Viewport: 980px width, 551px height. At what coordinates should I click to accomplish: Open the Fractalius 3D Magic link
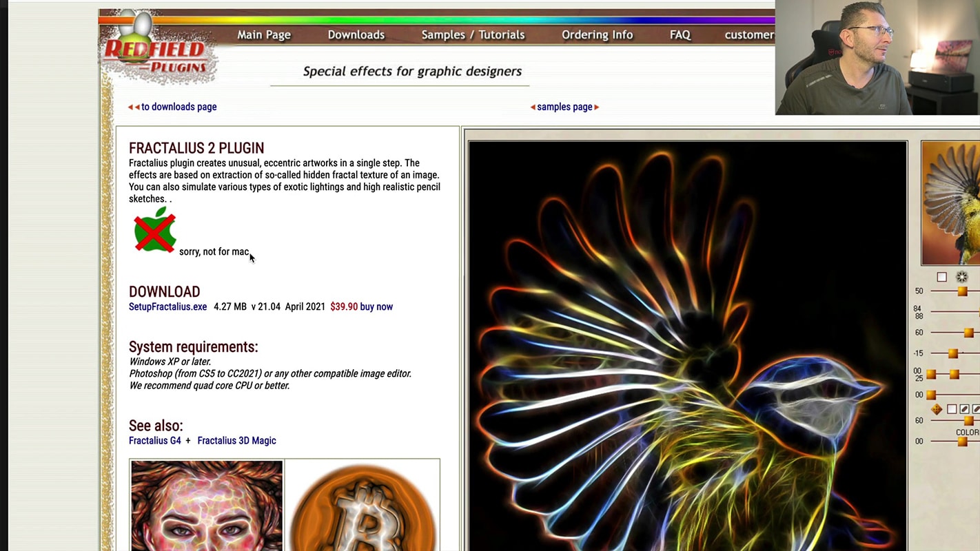tap(236, 440)
